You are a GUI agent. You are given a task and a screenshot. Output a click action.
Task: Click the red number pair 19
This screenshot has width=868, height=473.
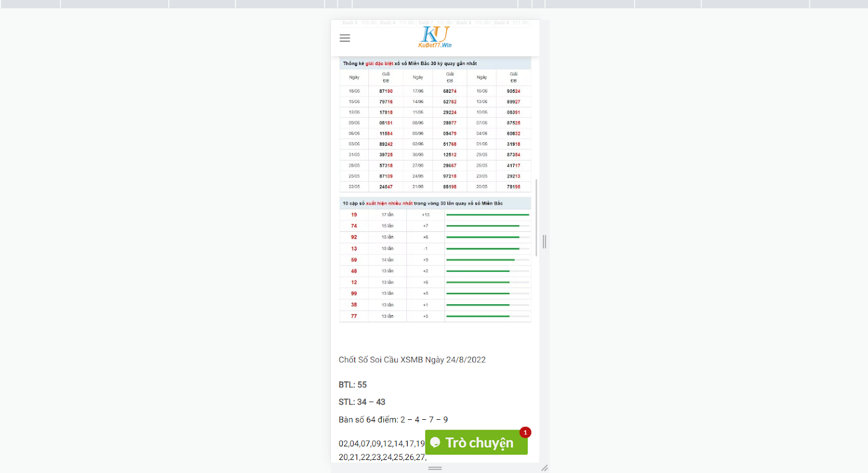(x=354, y=215)
